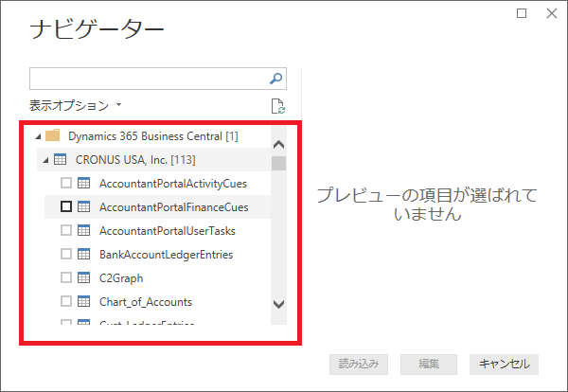The width and height of the screenshot is (568, 392).
Task: Click the Dynamics 365 Business Central folder icon
Action: tap(53, 135)
